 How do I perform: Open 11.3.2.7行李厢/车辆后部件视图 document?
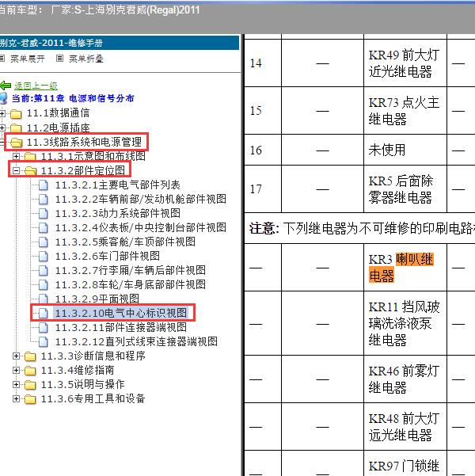(x=130, y=271)
